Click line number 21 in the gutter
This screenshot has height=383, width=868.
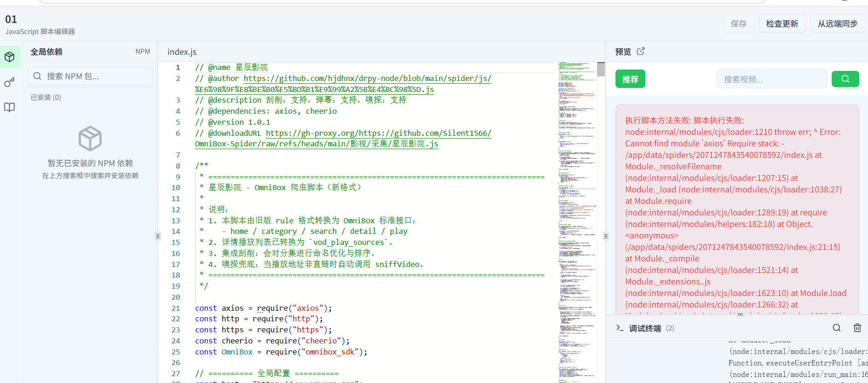pyautogui.click(x=176, y=308)
